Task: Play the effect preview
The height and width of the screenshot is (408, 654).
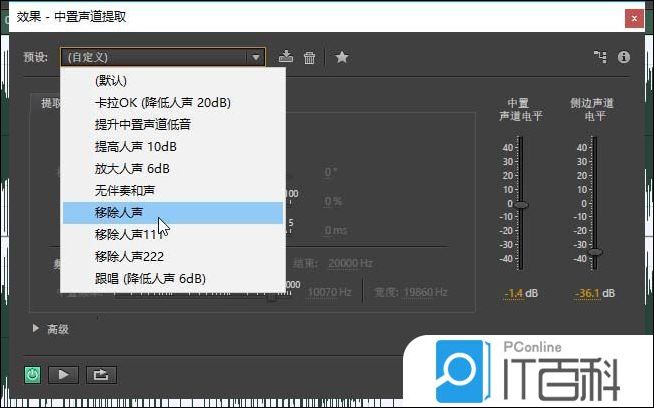Action: (63, 375)
